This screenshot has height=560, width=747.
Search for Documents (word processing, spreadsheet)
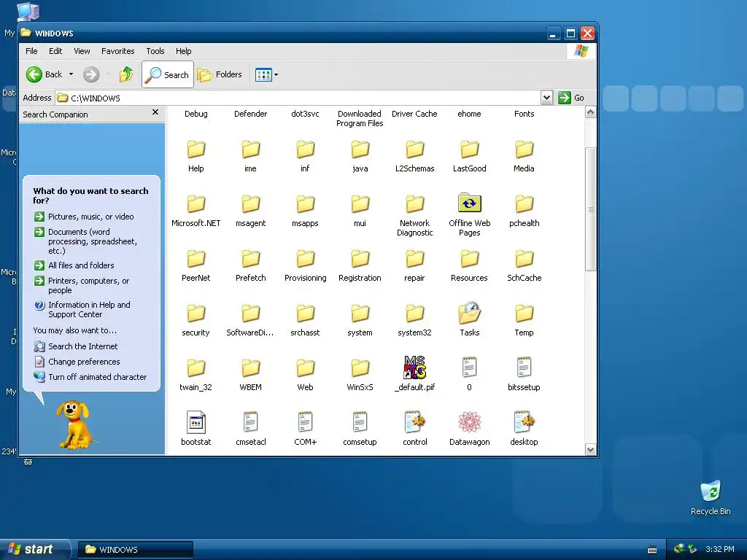86,241
